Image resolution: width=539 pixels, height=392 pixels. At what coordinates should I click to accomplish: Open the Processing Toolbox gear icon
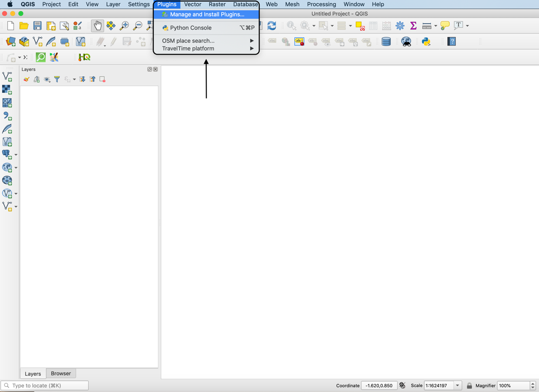pyautogui.click(x=400, y=26)
